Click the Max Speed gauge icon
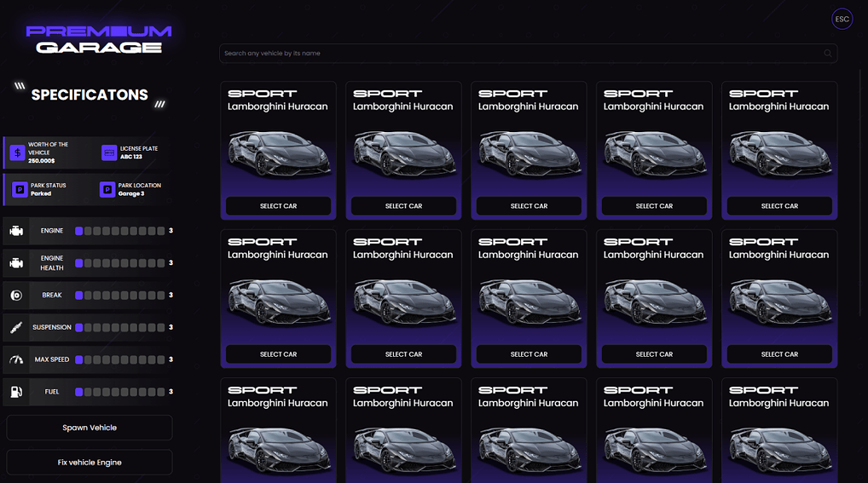This screenshot has height=483, width=868. 15,359
